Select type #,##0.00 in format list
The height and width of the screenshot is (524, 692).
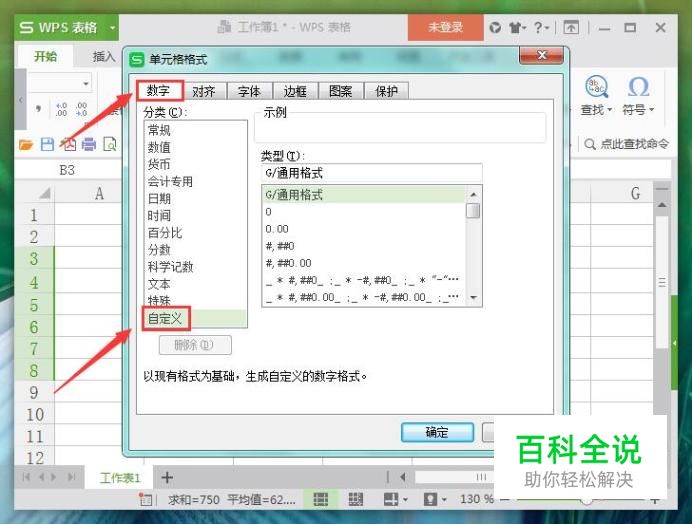click(364, 263)
